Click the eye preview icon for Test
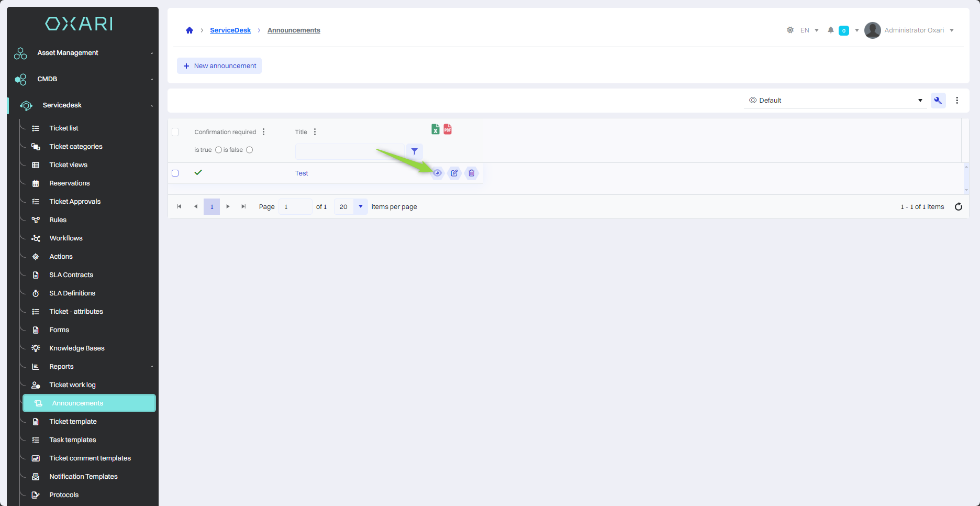 click(437, 173)
